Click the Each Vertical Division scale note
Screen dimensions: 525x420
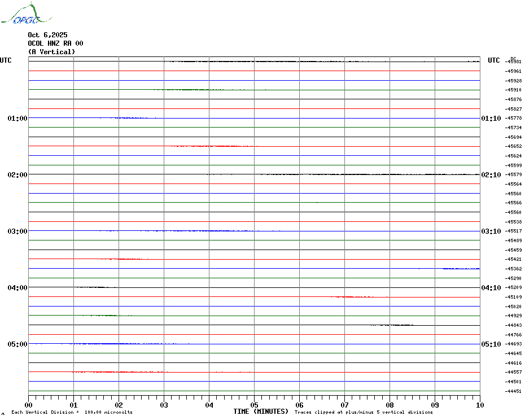click(72, 413)
